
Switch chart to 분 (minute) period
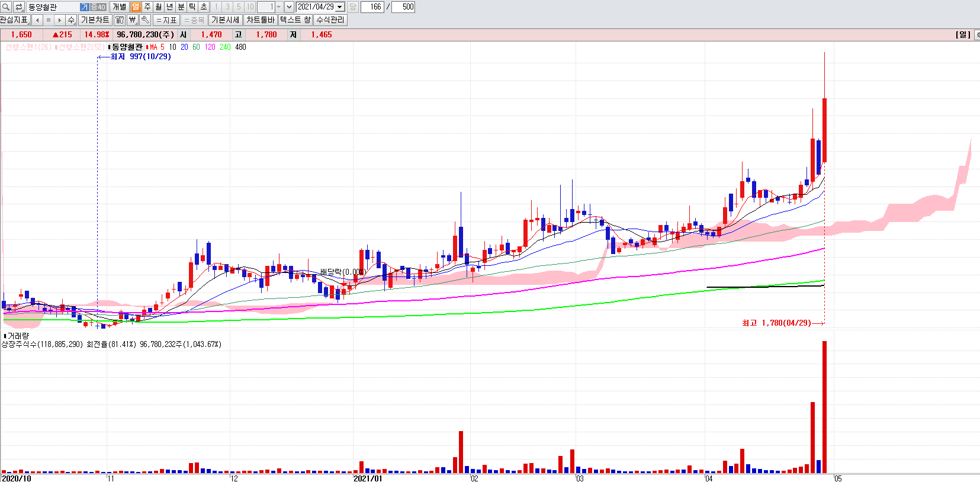[x=181, y=7]
